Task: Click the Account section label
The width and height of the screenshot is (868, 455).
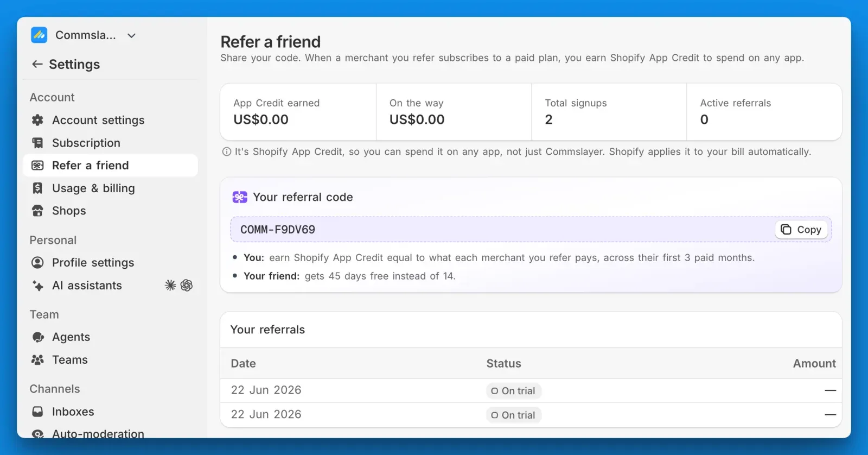Action: 52,98
